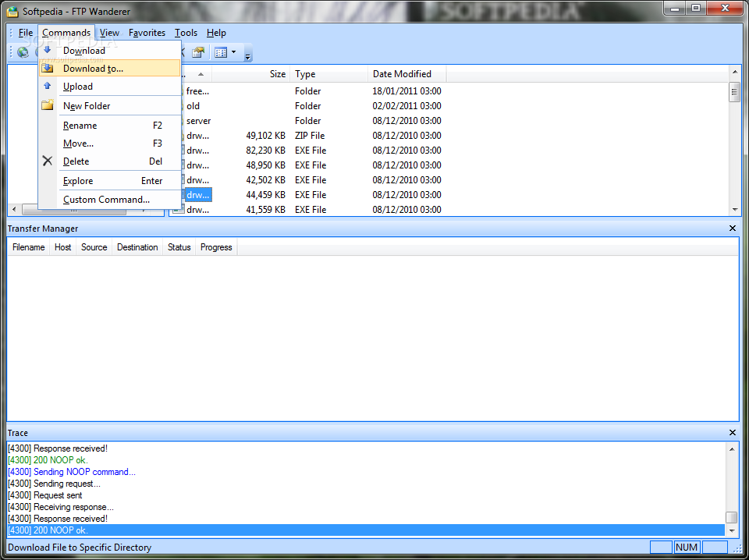
Task: Open the Favorites menu
Action: [147, 33]
